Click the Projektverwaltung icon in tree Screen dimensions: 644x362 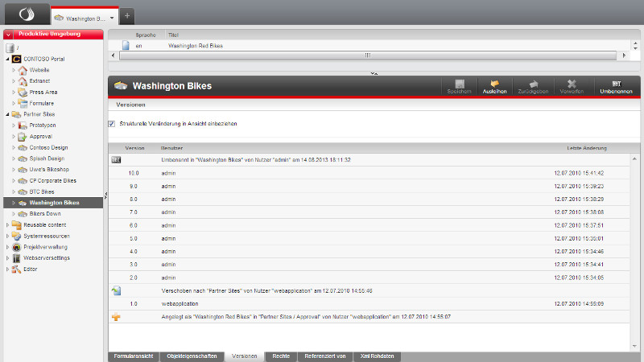pos(17,247)
